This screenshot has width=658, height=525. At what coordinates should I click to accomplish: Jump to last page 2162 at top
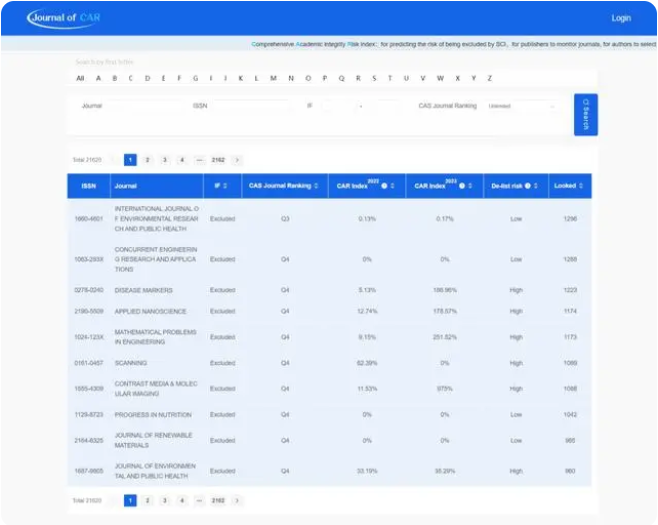(217, 160)
